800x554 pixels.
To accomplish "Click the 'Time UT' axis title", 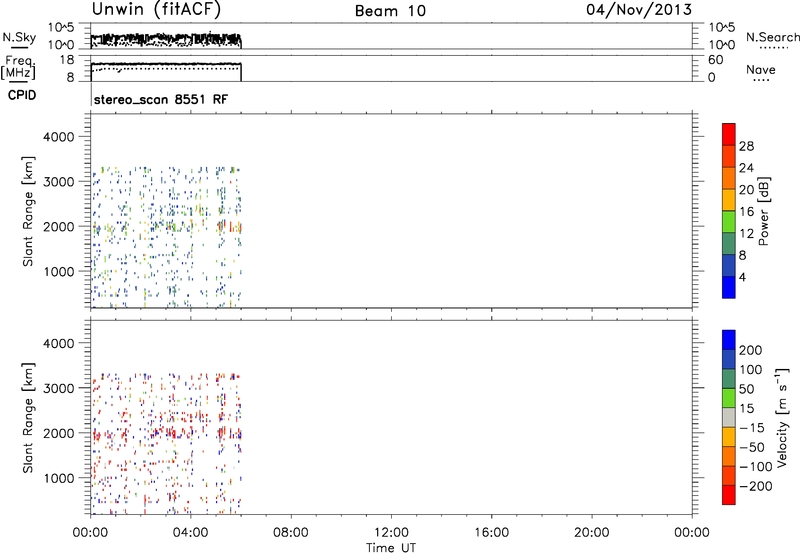I will [x=391, y=548].
